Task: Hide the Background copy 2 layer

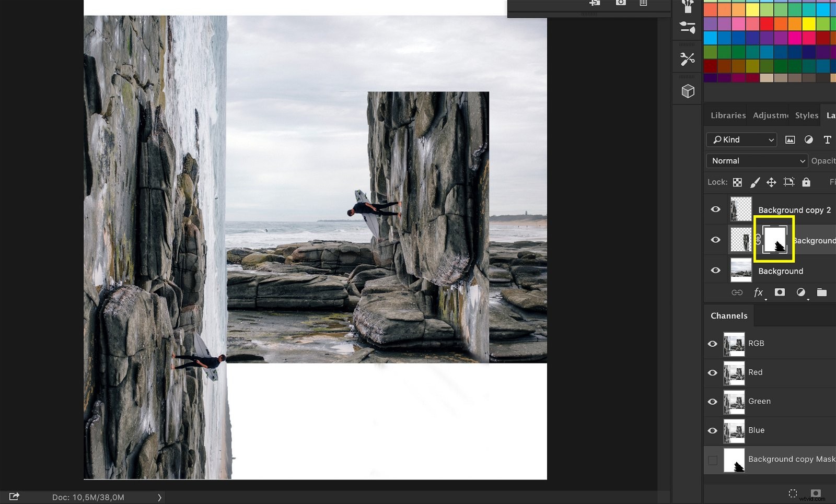Action: pyautogui.click(x=716, y=209)
